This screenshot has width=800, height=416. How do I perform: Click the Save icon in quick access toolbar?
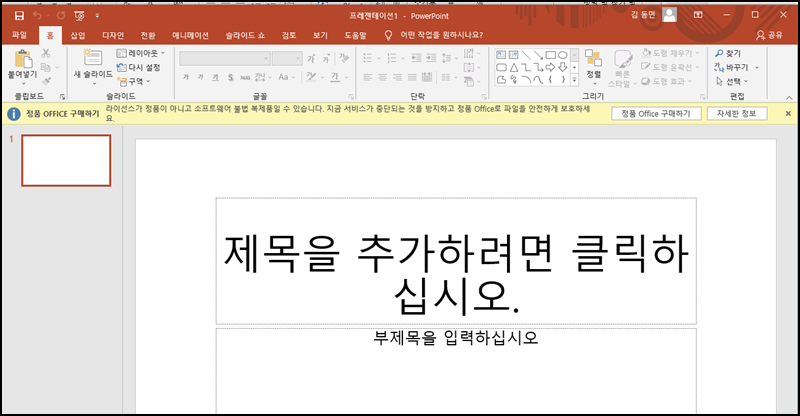pyautogui.click(x=19, y=16)
